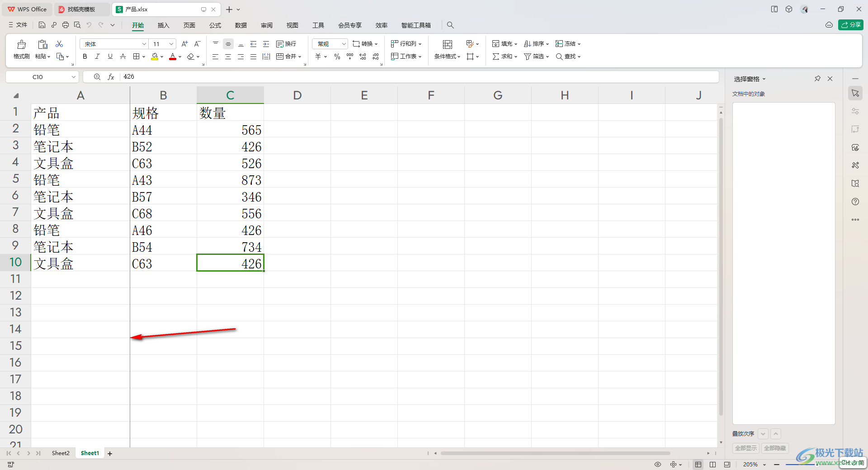Viewport: 868px width, 470px height.
Task: Open the 填充 fill dropdown
Action: 505,44
